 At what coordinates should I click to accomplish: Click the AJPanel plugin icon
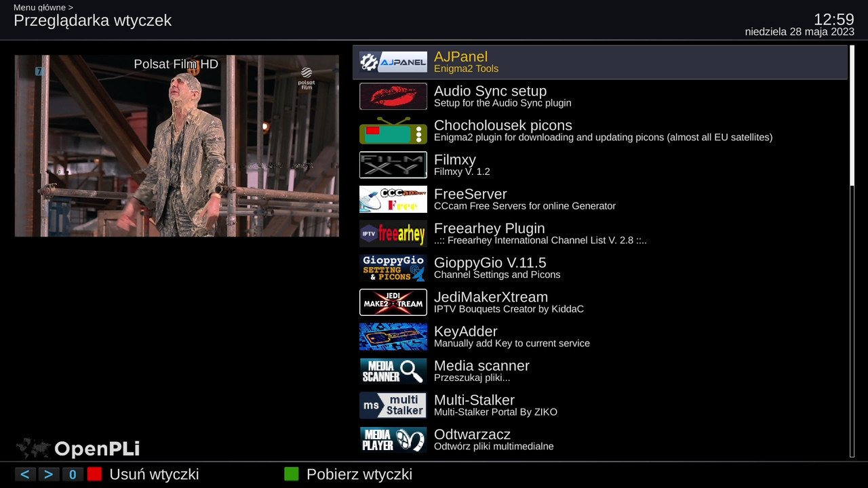393,62
